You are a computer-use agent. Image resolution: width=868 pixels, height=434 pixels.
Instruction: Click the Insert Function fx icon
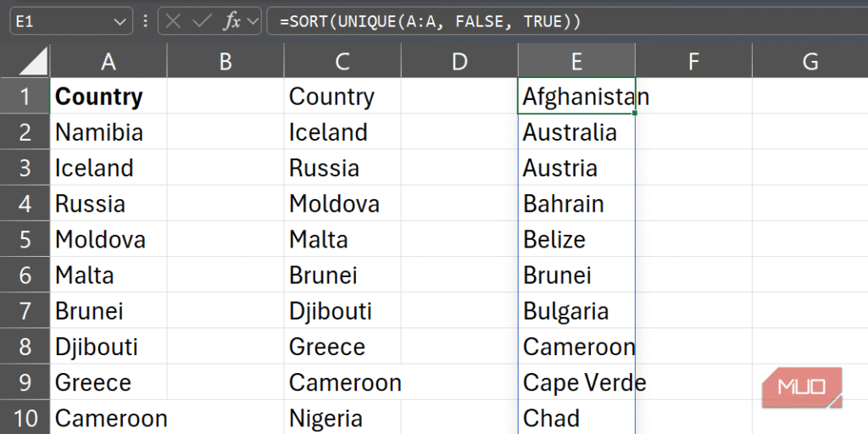coord(232,21)
